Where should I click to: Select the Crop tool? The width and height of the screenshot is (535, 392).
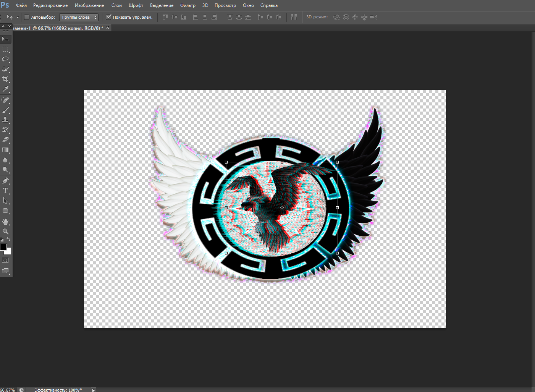[x=5, y=79]
